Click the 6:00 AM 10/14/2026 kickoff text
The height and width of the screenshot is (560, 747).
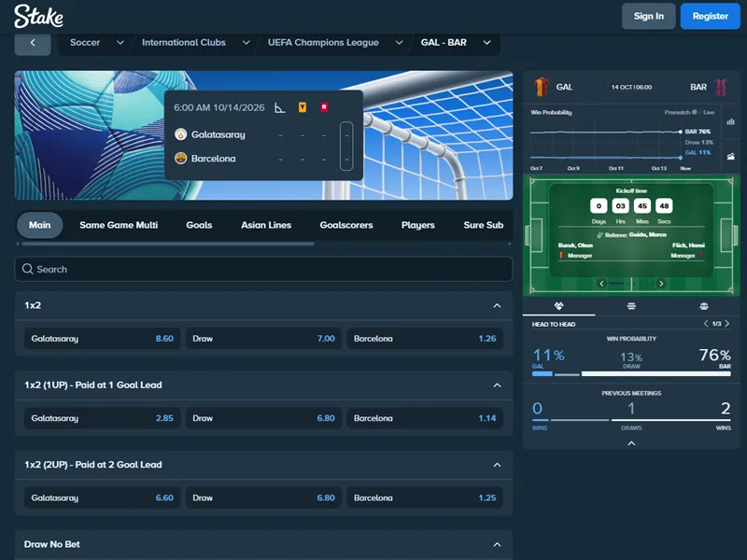[x=219, y=107]
